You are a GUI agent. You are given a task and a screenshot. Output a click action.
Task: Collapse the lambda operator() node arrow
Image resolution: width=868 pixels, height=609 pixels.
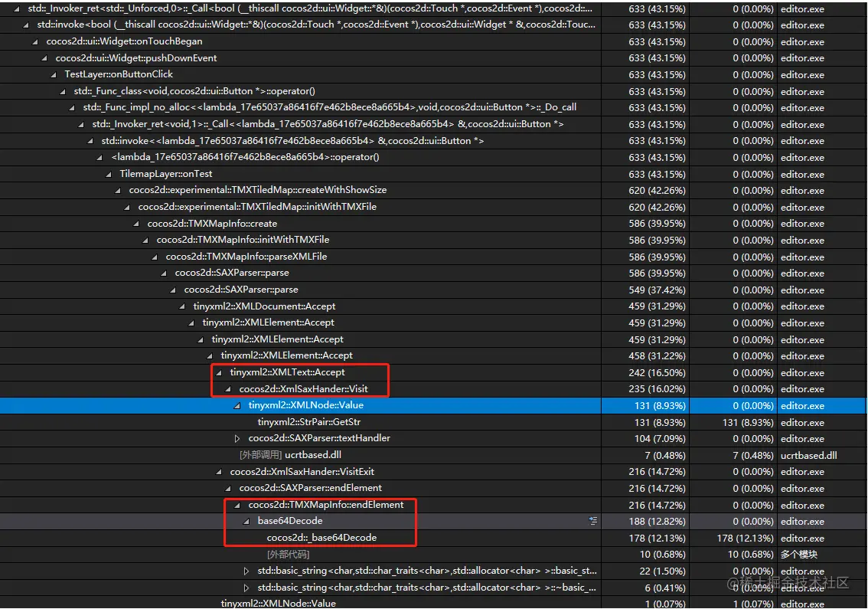click(x=100, y=157)
